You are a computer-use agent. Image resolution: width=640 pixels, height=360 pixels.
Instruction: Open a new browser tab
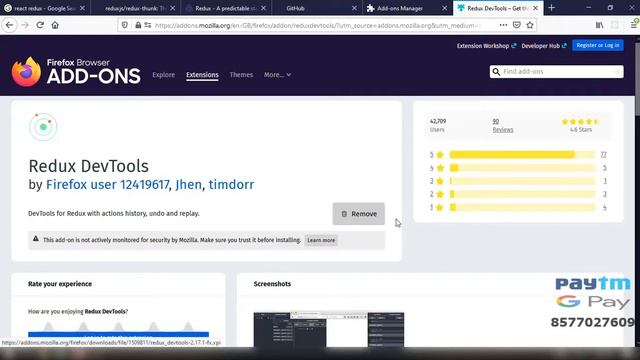tap(551, 8)
